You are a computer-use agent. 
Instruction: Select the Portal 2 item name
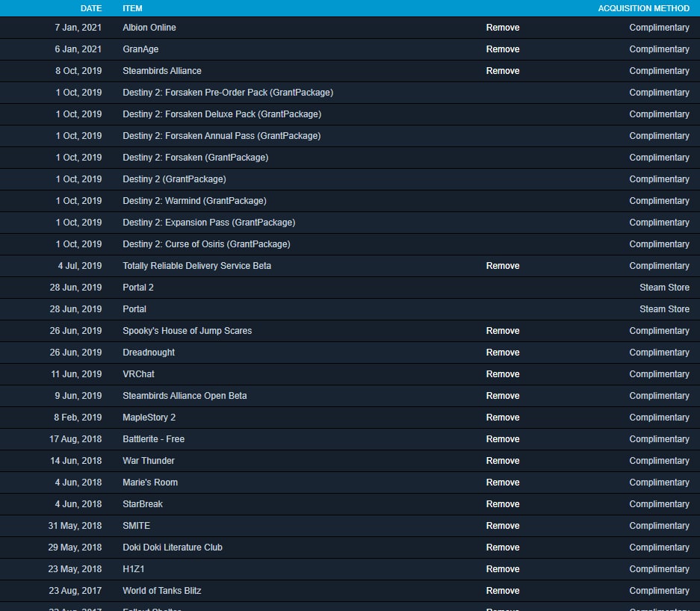(x=138, y=288)
